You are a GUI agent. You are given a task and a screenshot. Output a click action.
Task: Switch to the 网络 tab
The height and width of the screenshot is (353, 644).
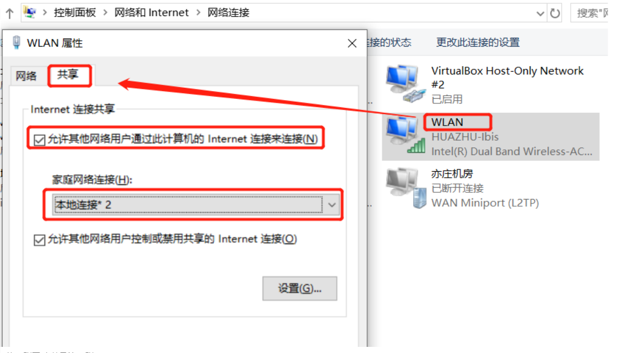[26, 76]
